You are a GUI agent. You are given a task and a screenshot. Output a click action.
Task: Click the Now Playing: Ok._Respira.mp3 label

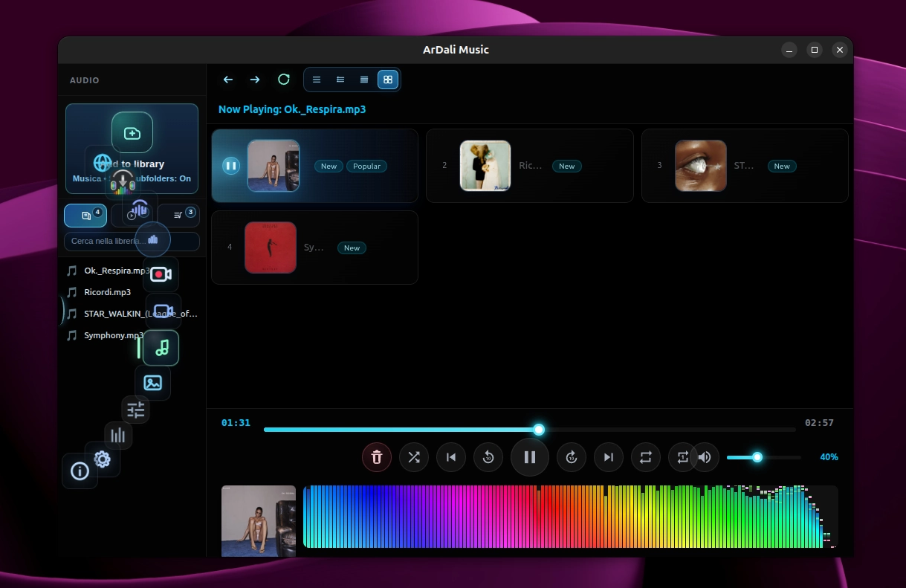[292, 109]
